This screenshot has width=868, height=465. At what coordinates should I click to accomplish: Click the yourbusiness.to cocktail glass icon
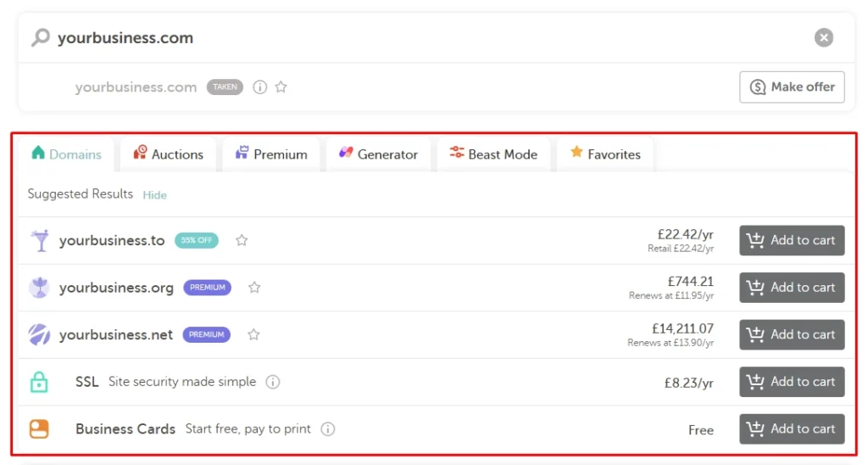[39, 240]
